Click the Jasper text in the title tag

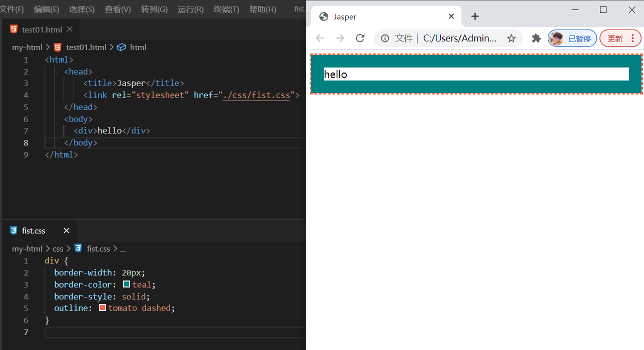[x=131, y=83]
